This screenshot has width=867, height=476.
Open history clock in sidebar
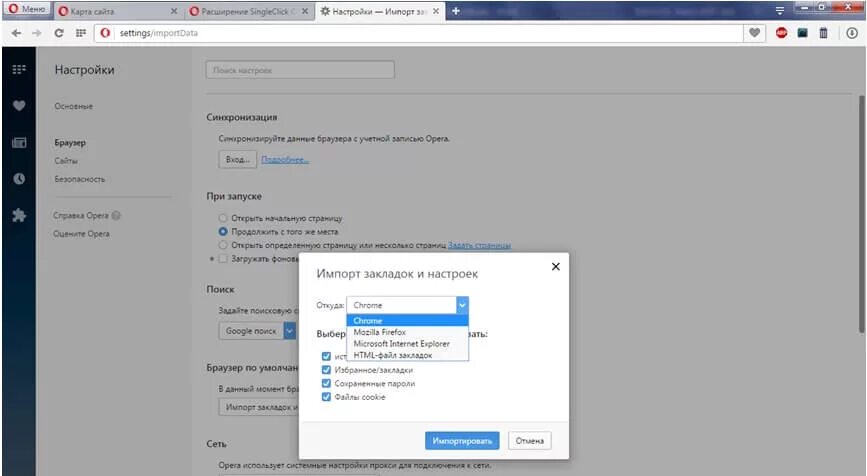pos(19,179)
